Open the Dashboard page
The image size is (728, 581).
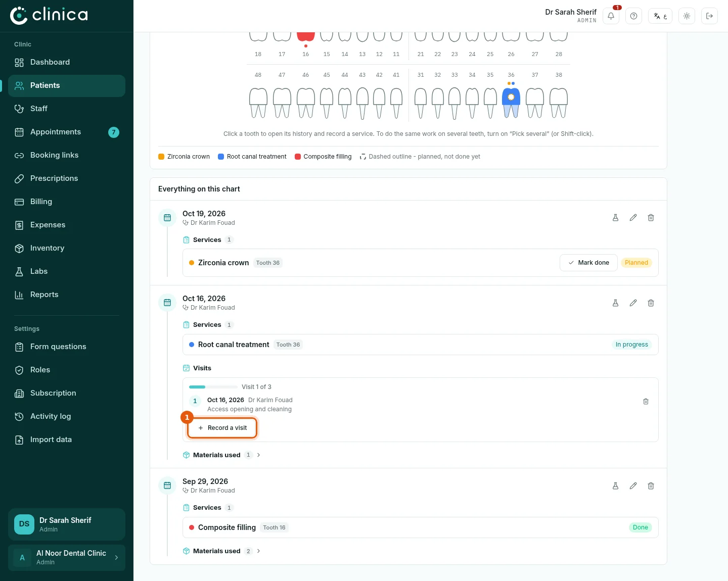coord(67,63)
